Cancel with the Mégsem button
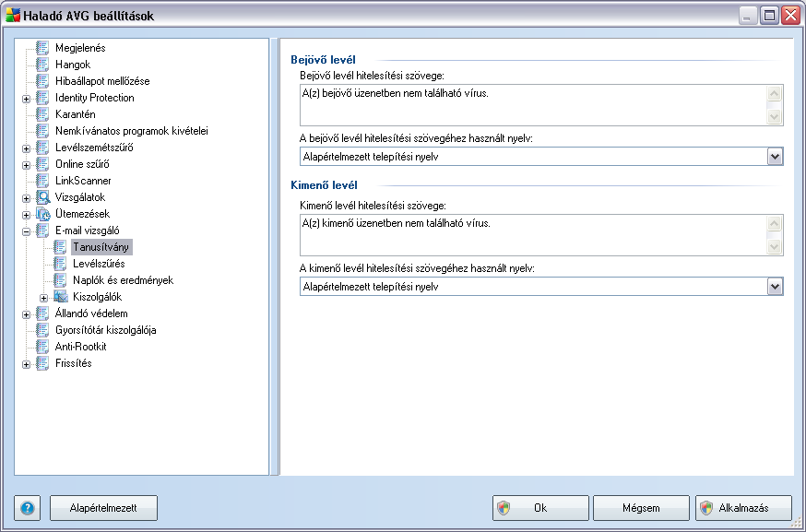 point(641,508)
